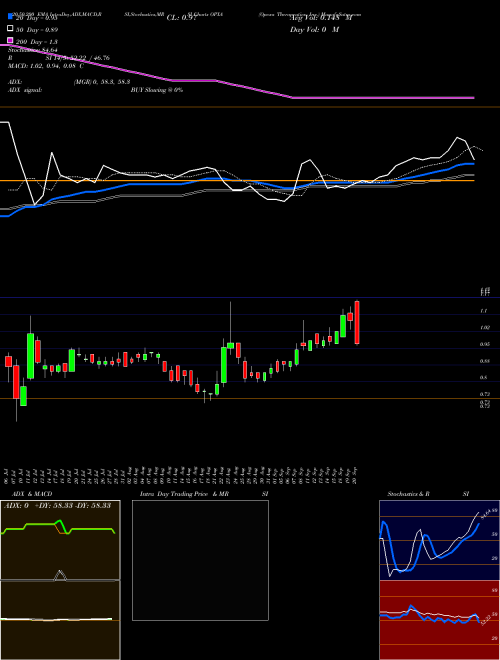Click the 'CL: 0.97' closing price label
The image size is (500, 660).
point(181,18)
